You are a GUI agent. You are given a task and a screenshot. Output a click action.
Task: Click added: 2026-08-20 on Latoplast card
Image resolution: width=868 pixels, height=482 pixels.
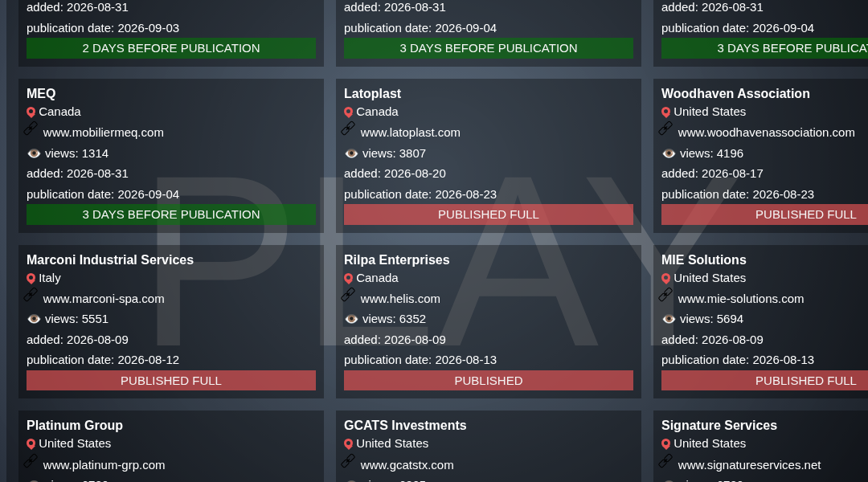395,174
